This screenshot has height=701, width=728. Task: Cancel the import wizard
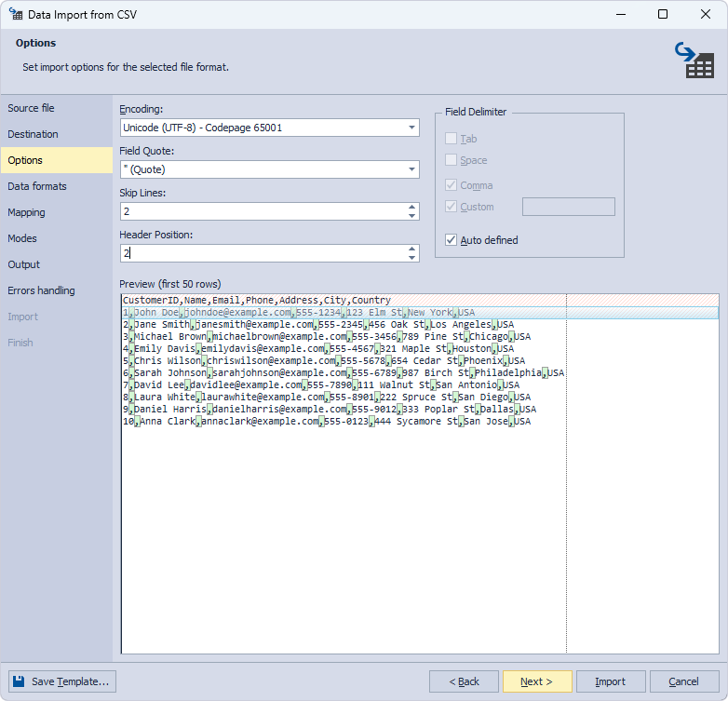684,681
